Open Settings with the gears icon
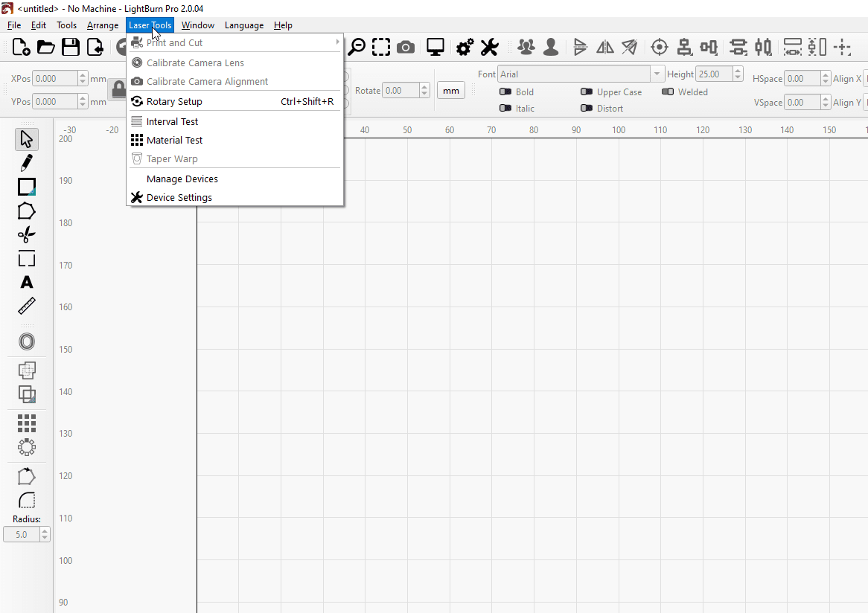Screen dimensions: 868x613 click(x=465, y=47)
